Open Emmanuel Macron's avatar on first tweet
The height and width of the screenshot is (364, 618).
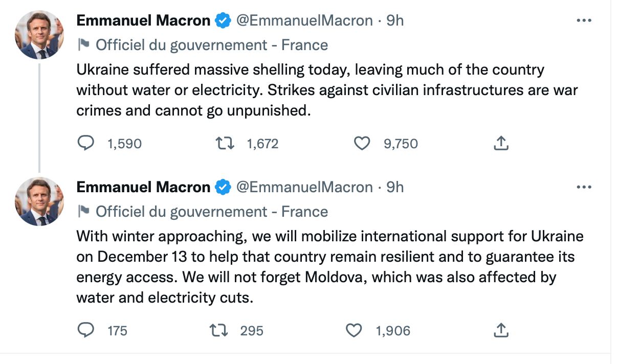click(39, 35)
